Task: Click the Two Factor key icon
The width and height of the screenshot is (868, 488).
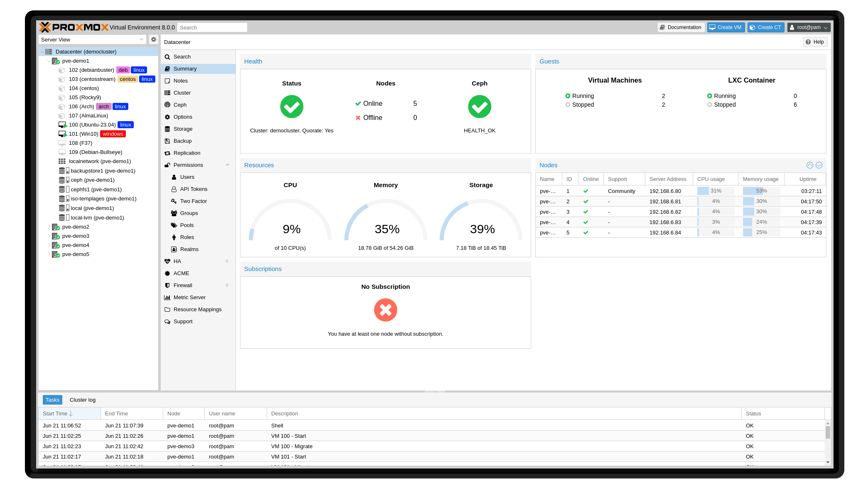Action: 174,201
